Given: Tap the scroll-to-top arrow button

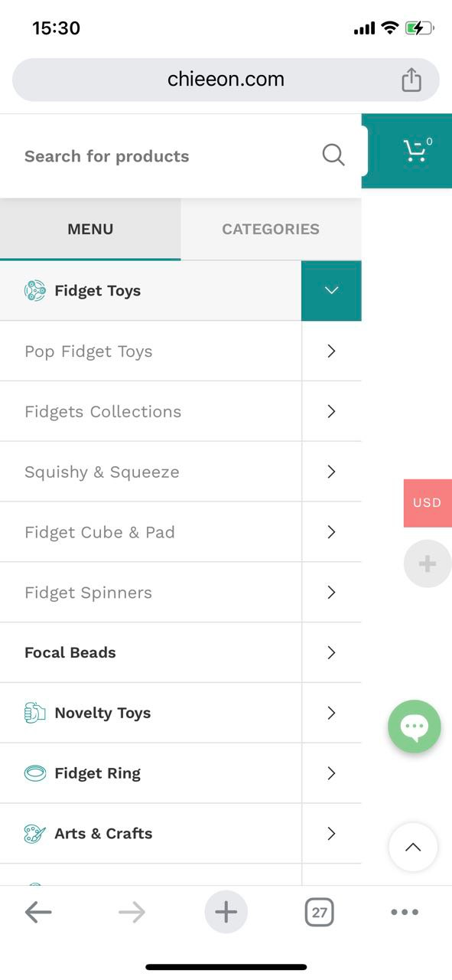Looking at the screenshot, I should pos(413,847).
